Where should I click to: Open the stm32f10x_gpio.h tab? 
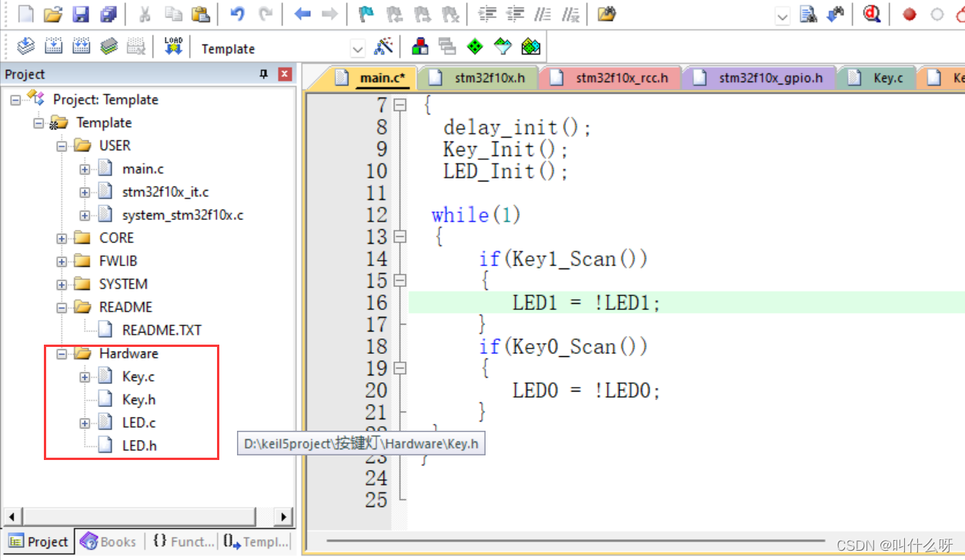coord(760,78)
